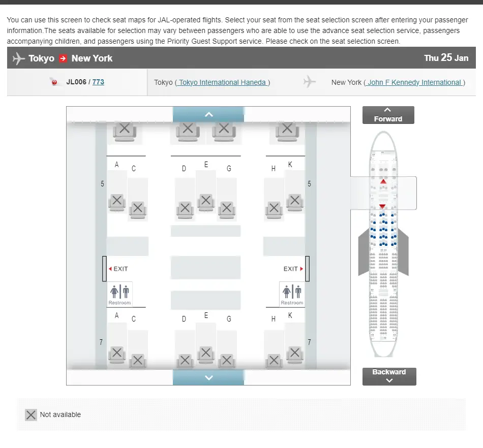Click the aircraft overview thumbnail
The height and width of the screenshot is (448, 483).
pyautogui.click(x=383, y=244)
